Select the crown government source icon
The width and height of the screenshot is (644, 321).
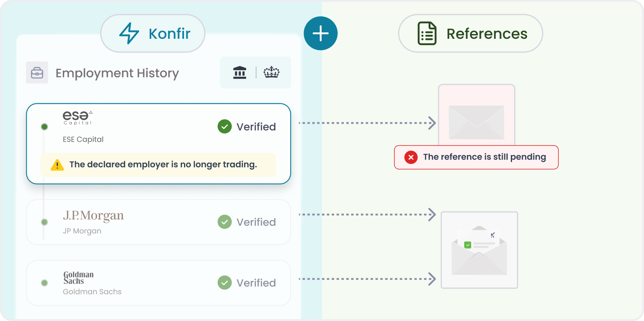point(272,72)
